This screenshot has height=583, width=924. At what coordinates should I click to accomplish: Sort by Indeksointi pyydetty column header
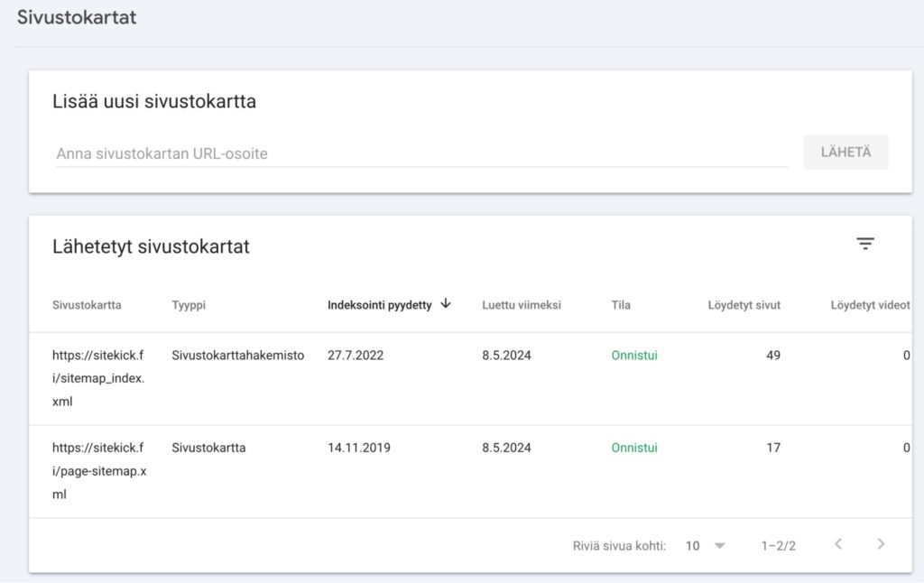[x=379, y=305]
